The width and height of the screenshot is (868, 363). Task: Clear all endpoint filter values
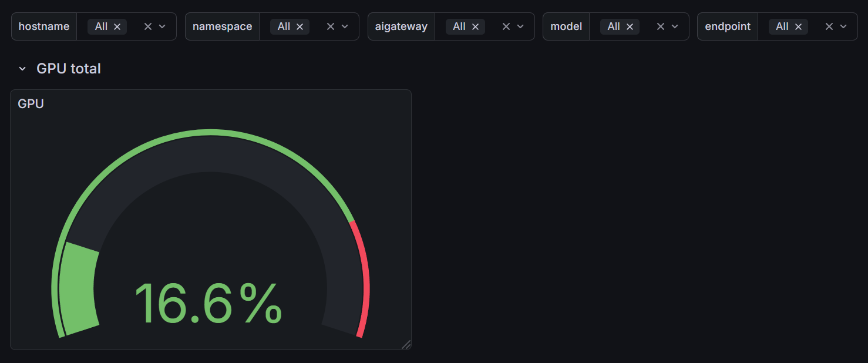coord(829,26)
